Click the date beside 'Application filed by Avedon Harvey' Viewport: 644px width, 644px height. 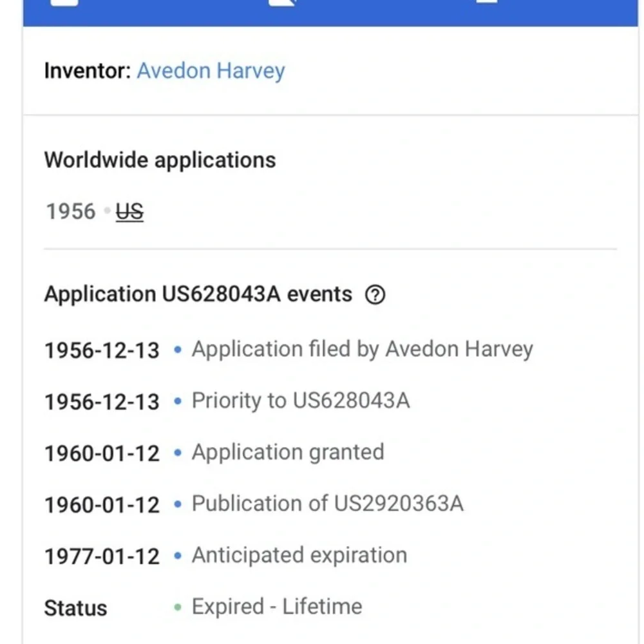102,350
